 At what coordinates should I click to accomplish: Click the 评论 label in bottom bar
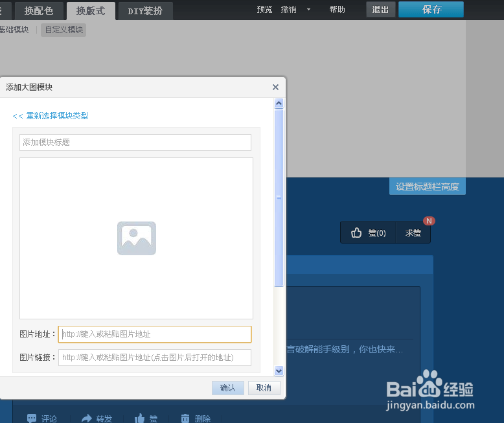pyautogui.click(x=49, y=418)
